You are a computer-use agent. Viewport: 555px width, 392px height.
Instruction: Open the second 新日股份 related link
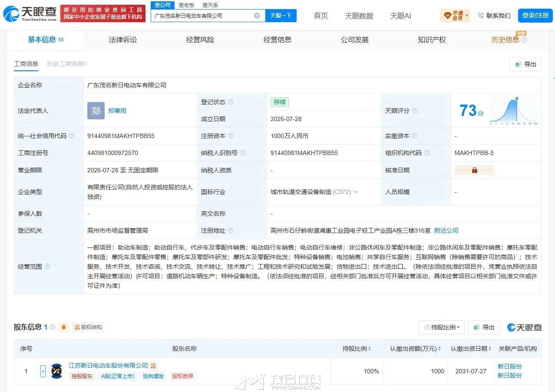[510, 376]
